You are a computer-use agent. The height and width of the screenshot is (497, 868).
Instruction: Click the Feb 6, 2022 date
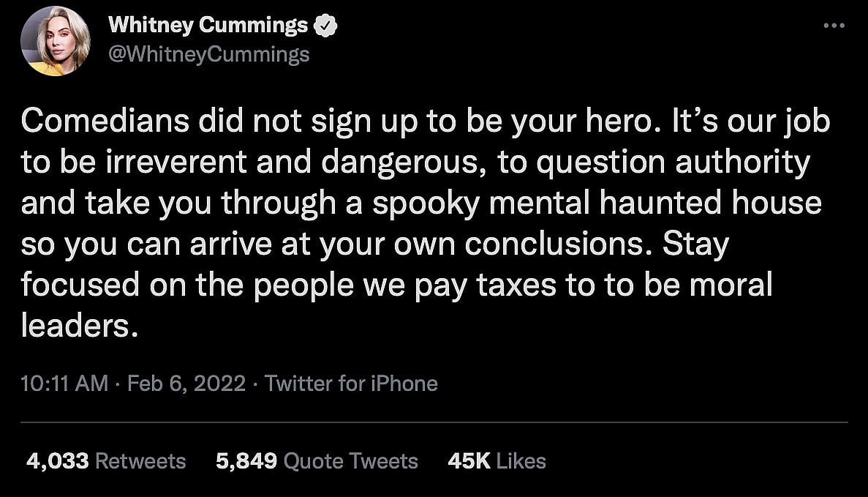tap(186, 384)
